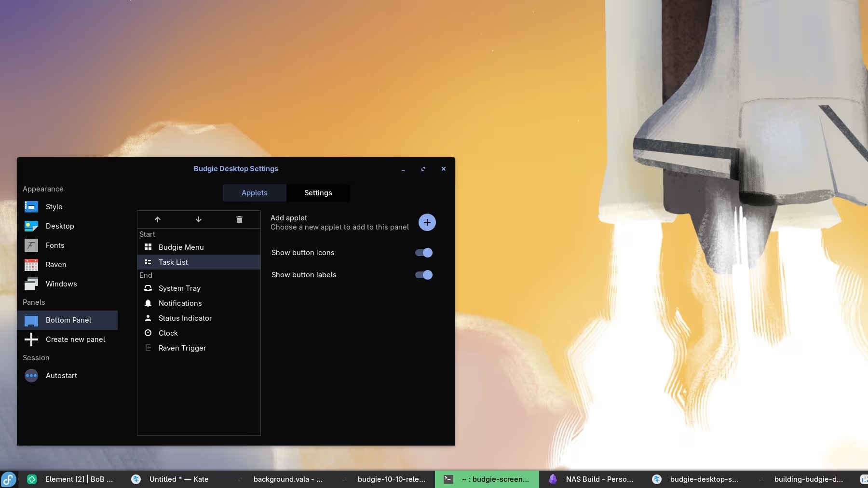The width and height of the screenshot is (868, 488).
Task: Open the Raven settings section
Action: pyautogui.click(x=56, y=264)
